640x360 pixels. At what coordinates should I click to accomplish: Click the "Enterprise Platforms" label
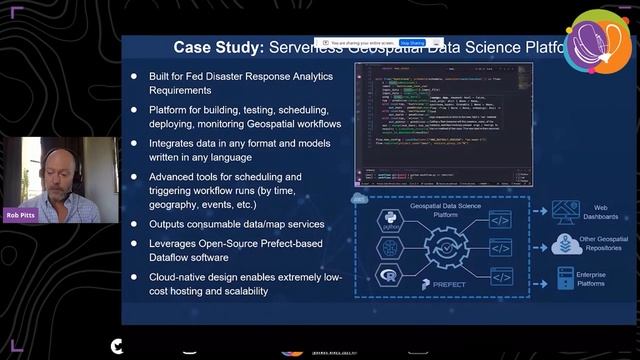[x=591, y=279]
